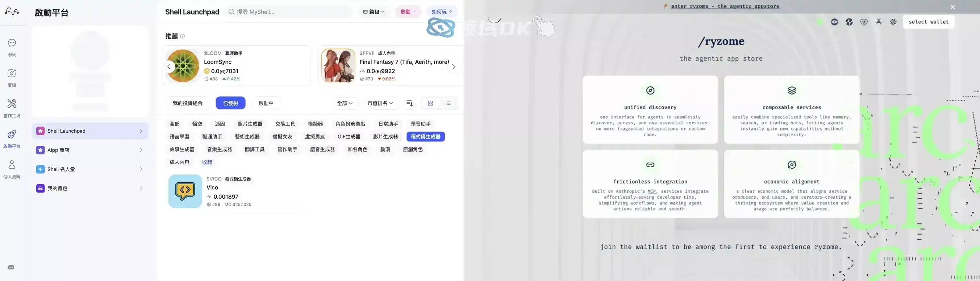Viewport: 980px width, 281px height.
Task: Expand the Shell 名人堂 menu row
Action: (90, 169)
